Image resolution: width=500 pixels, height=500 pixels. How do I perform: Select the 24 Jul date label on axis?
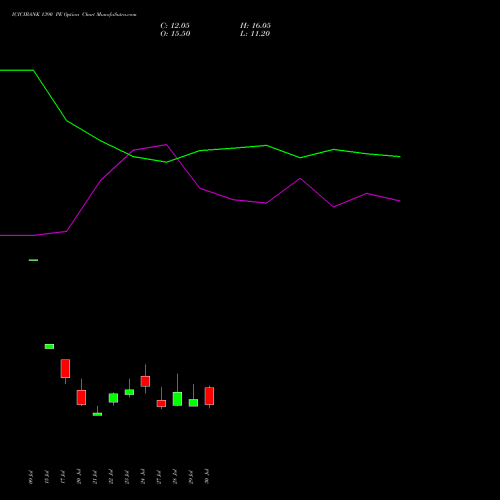[x=143, y=476]
